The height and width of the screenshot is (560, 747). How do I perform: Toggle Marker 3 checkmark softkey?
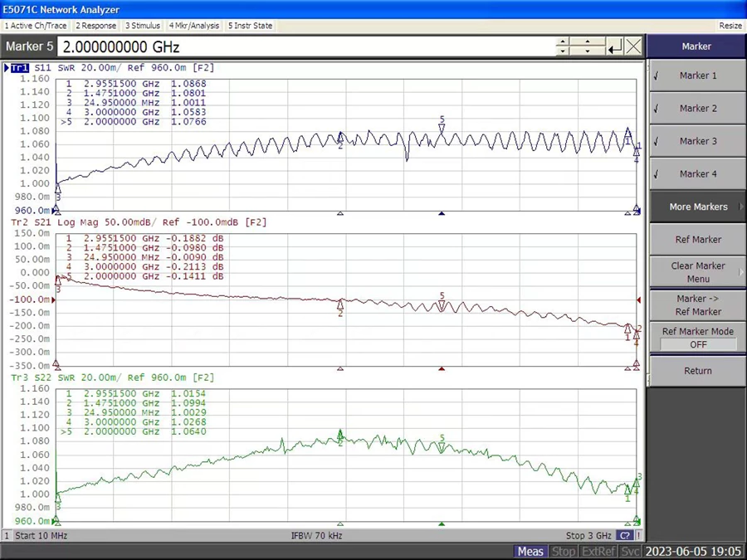click(x=697, y=141)
